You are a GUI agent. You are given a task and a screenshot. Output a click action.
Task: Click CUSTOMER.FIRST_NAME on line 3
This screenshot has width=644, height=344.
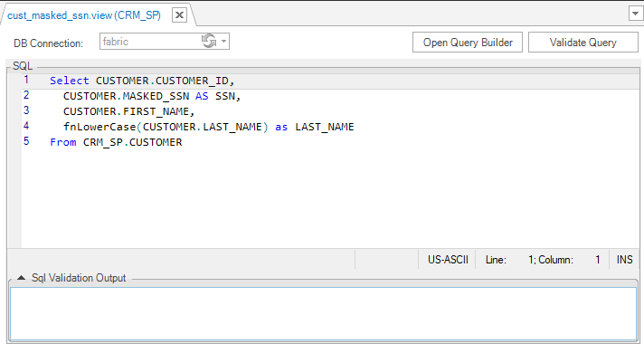pos(126,111)
